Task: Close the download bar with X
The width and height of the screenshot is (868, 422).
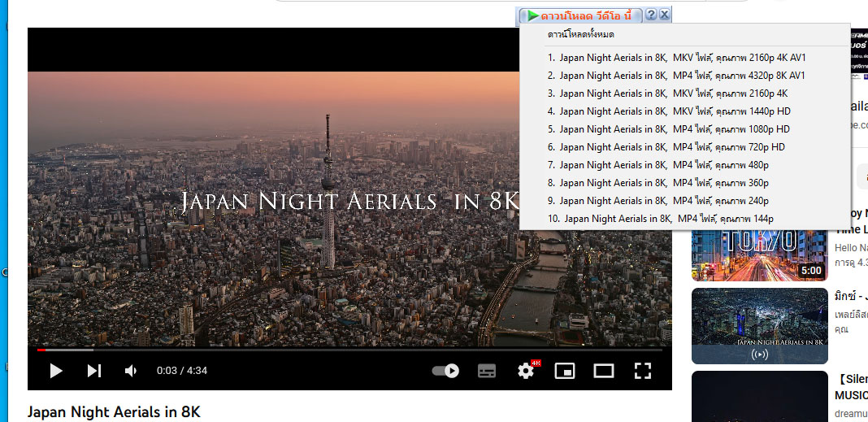Action: click(665, 15)
